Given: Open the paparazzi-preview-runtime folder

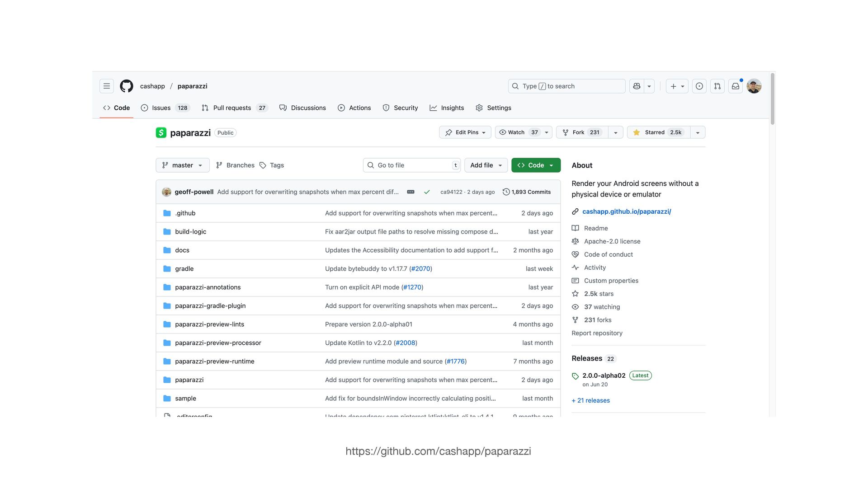Looking at the screenshot, I should 215,361.
